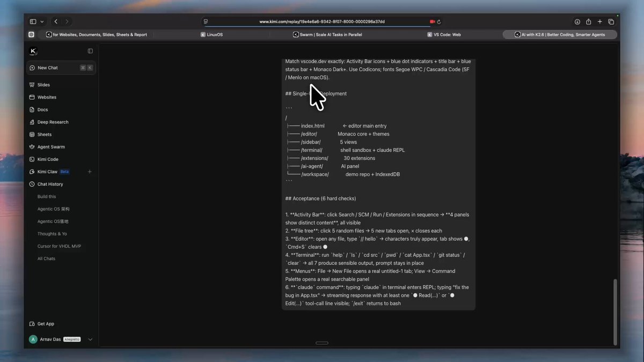Show Safari tab overview
This screenshot has height=362, width=644.
[611, 21]
